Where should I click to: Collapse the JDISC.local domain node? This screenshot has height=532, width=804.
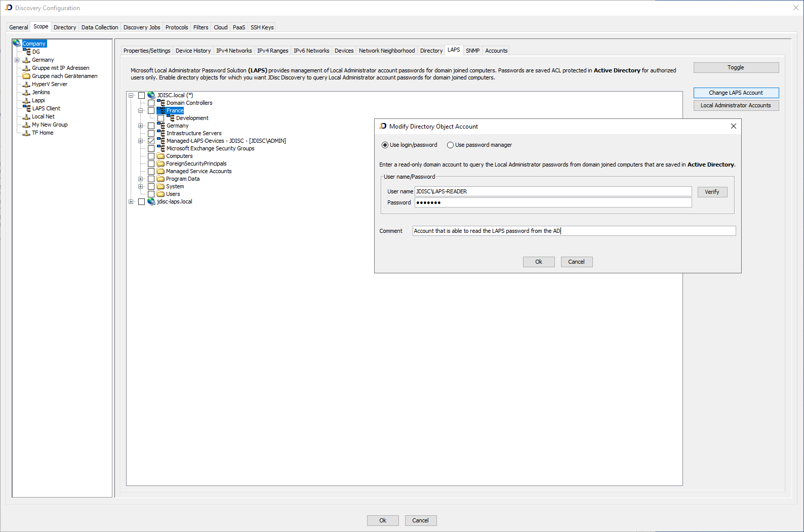131,95
